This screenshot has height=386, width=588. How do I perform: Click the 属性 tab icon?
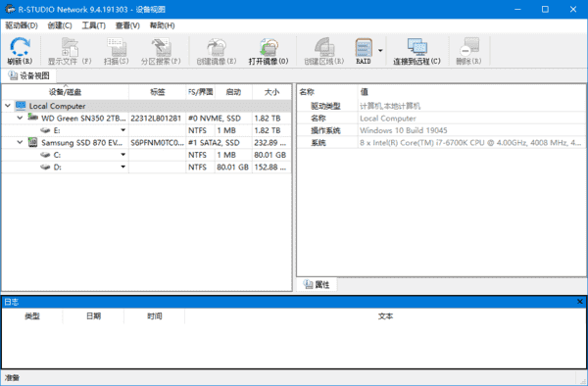(308, 284)
